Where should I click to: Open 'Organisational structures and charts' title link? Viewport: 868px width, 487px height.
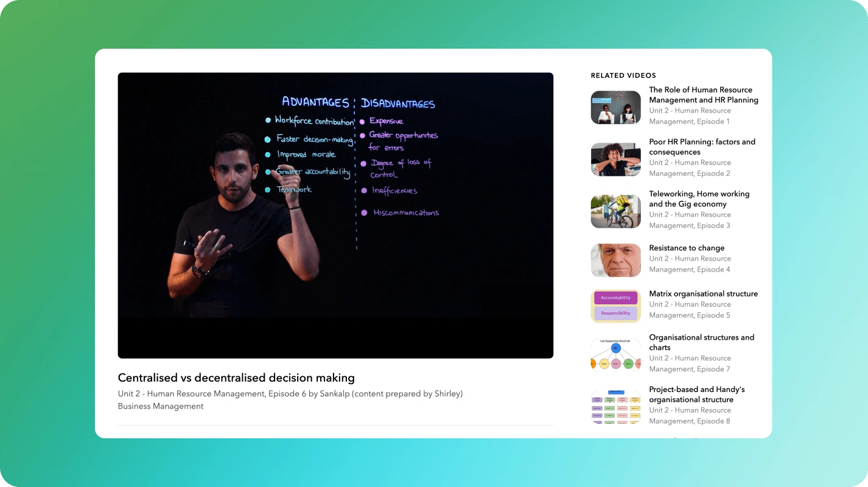click(701, 342)
